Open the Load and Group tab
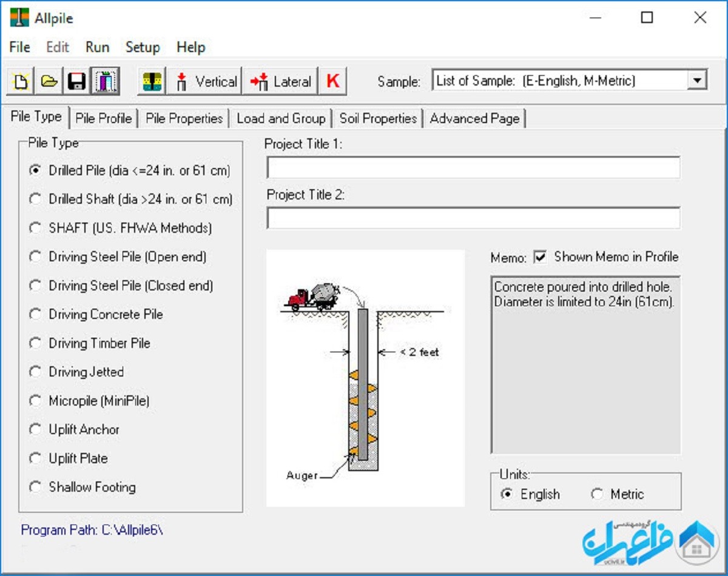This screenshot has height=576, width=728. pos(281,118)
